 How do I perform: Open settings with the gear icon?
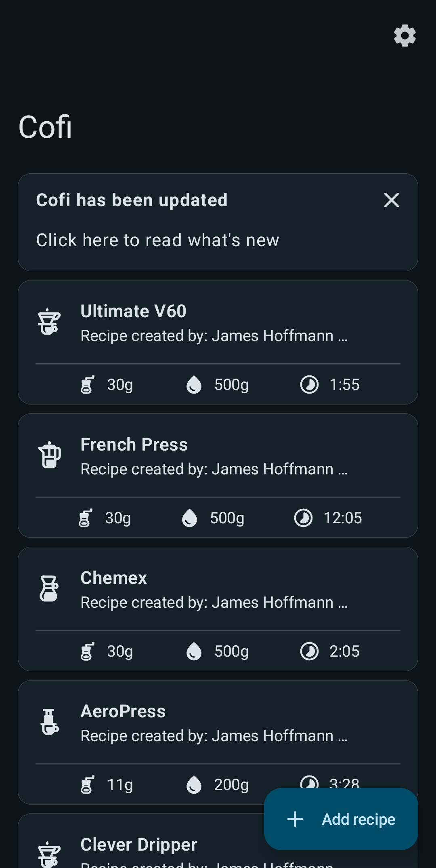click(x=405, y=36)
